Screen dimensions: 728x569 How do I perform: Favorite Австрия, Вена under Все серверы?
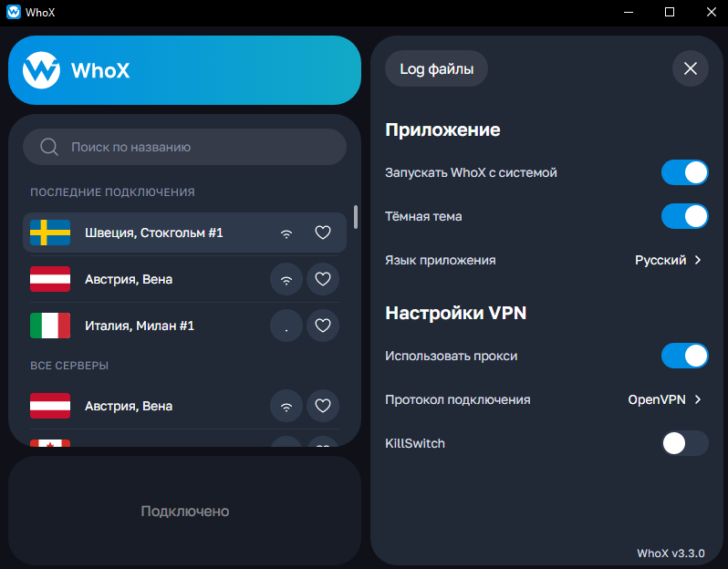pos(323,406)
